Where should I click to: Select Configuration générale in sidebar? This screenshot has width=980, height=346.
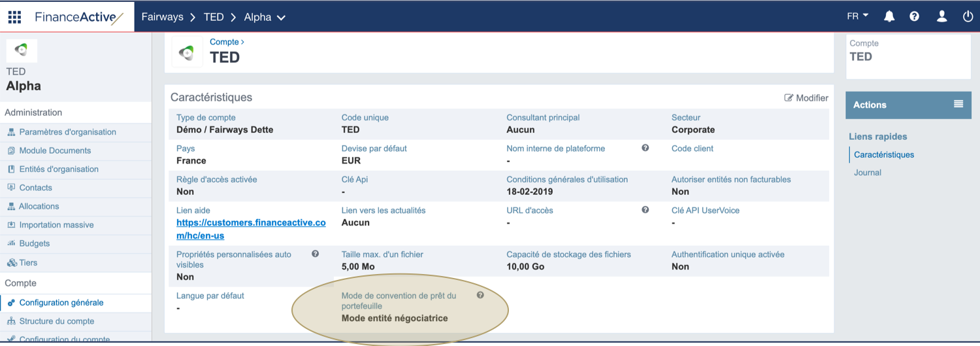(61, 303)
